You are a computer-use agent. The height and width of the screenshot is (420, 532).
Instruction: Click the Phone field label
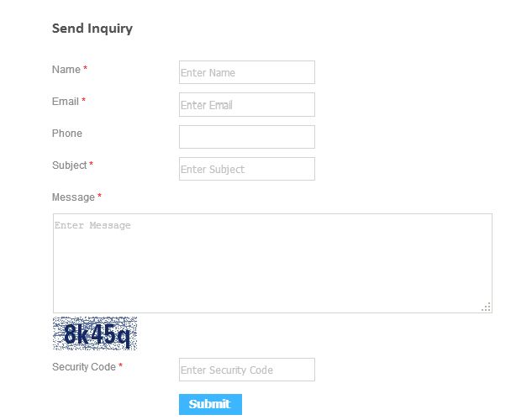67,134
